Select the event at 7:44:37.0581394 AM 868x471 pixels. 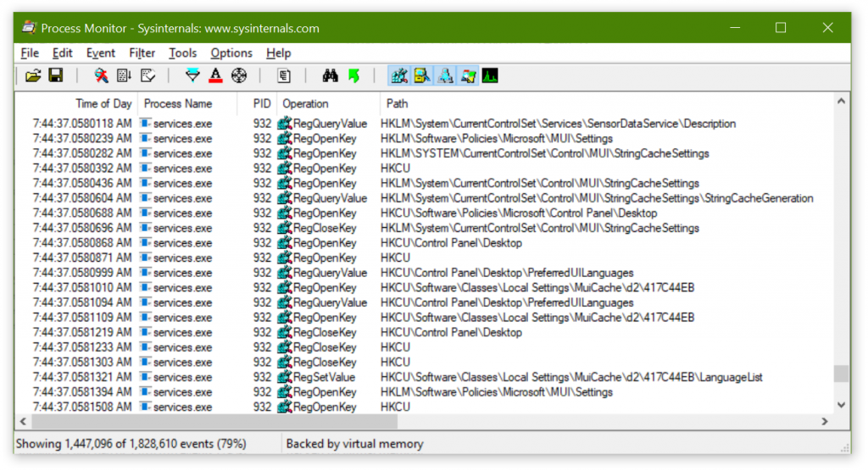(426, 392)
